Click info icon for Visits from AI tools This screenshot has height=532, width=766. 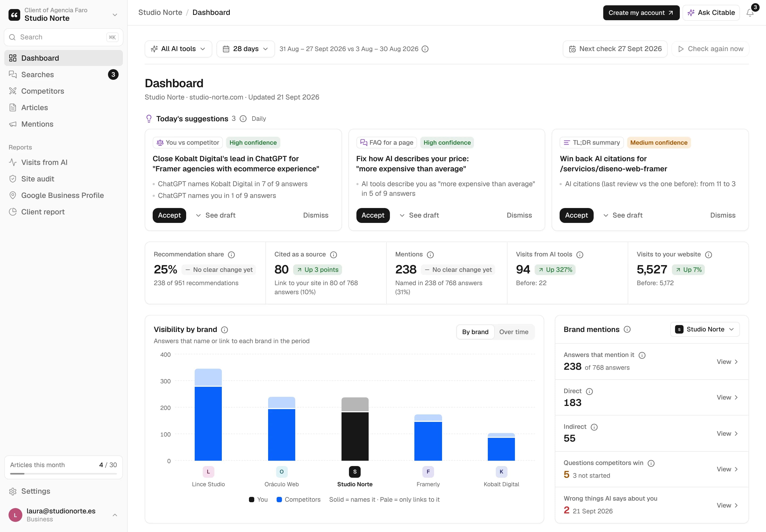(580, 255)
